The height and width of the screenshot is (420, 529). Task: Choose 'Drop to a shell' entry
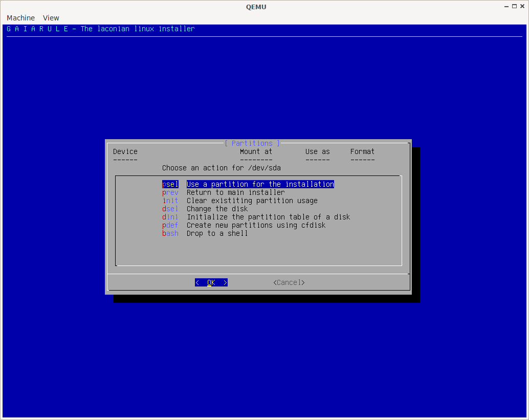point(217,233)
